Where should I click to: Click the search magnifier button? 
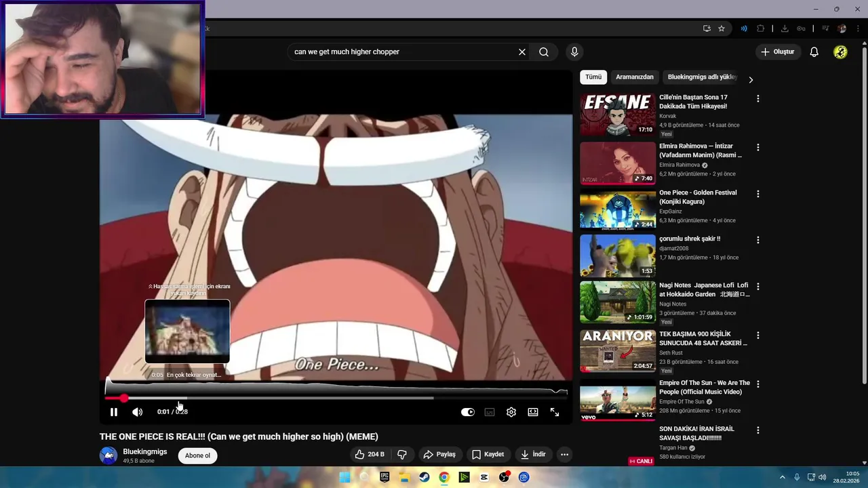point(544,52)
